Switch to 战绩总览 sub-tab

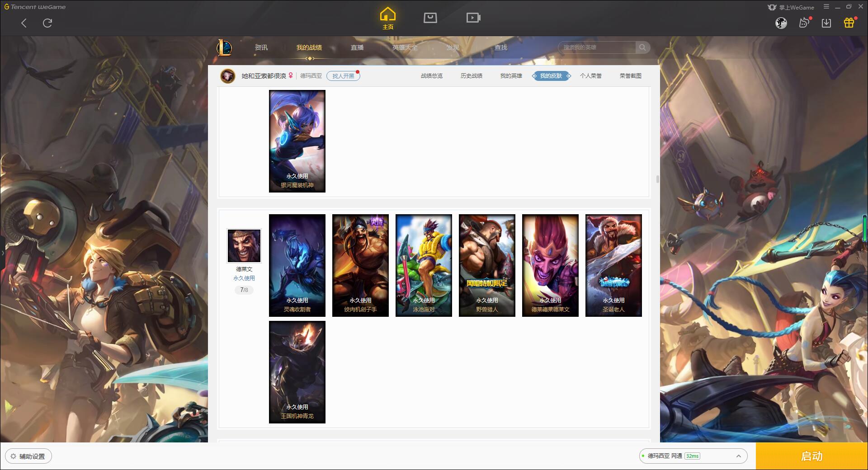(432, 76)
